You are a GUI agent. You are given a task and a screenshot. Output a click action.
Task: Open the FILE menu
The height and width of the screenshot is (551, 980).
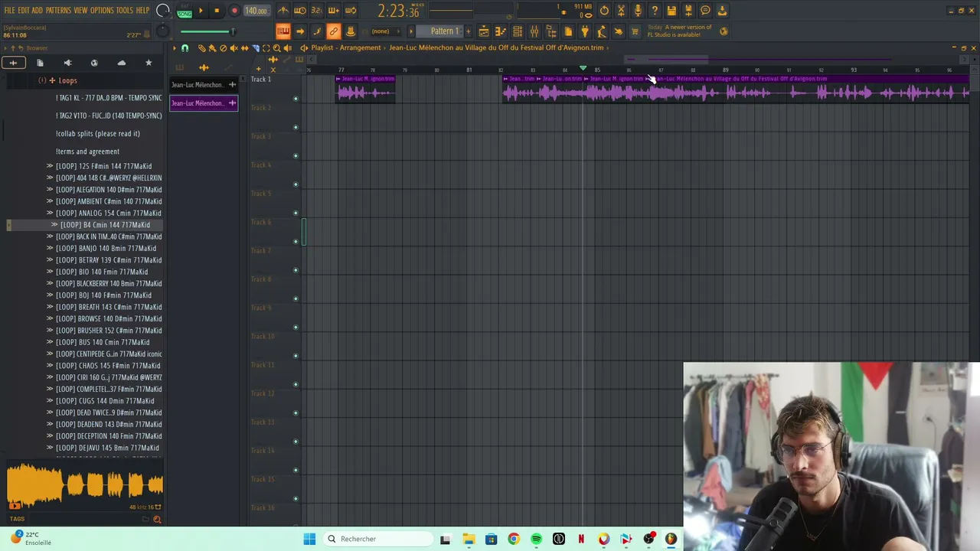pos(9,11)
